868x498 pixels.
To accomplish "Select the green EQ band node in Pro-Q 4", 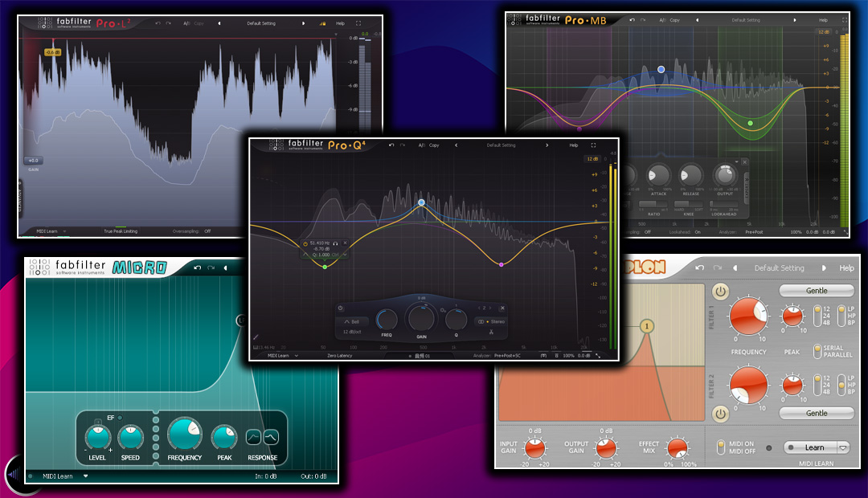I will pyautogui.click(x=325, y=267).
